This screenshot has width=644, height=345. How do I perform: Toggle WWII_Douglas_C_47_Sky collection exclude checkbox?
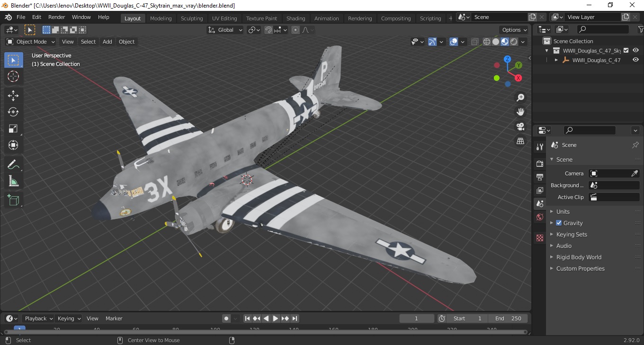626,50
